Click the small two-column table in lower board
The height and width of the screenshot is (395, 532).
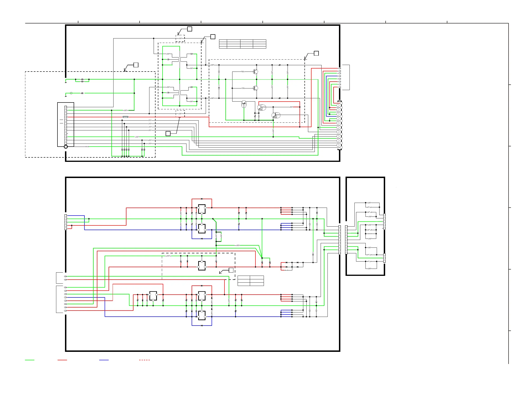pyautogui.click(x=251, y=281)
